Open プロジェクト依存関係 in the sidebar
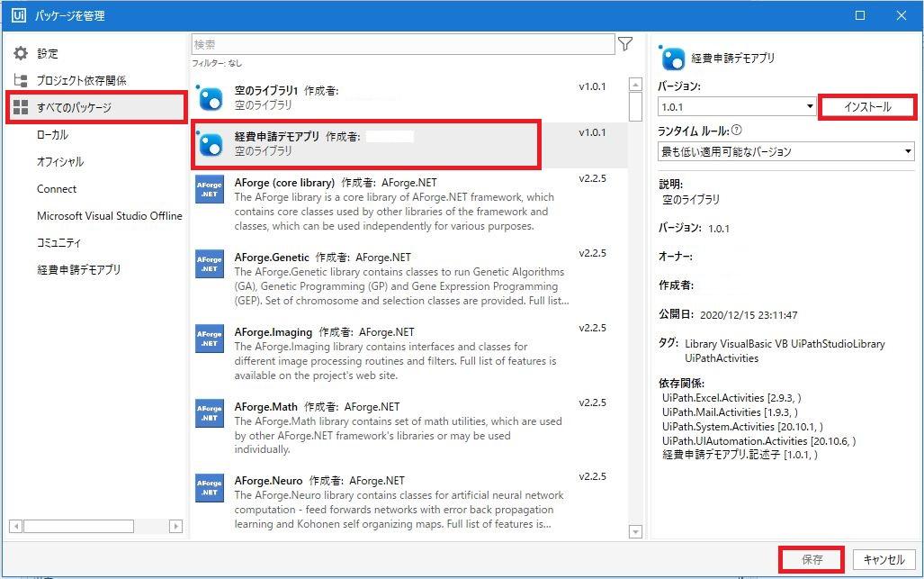The image size is (924, 579). [x=81, y=80]
